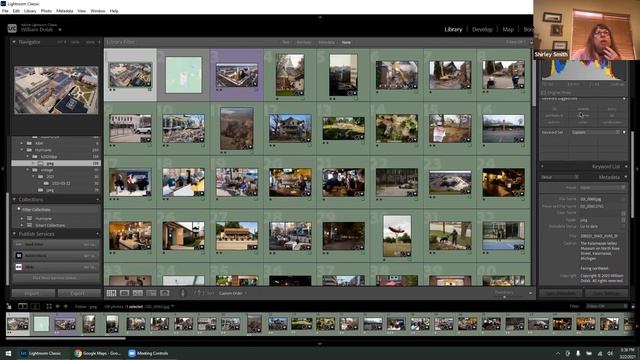Collapse the left panel group arrow
The height and width of the screenshot is (360, 640).
coord(3,168)
